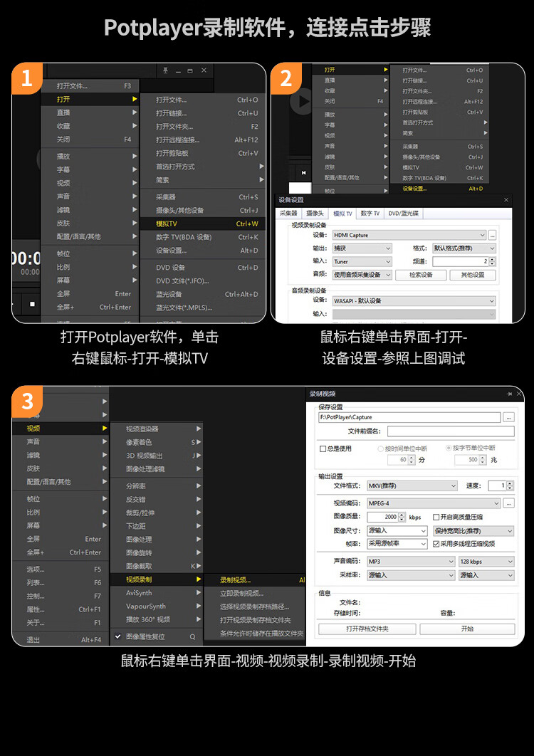Open the HDMI Capture device dropdown
534x756 pixels.
pos(409,236)
